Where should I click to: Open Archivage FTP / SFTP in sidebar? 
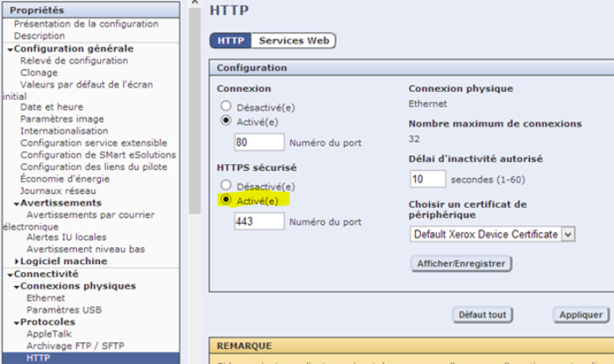[75, 346]
